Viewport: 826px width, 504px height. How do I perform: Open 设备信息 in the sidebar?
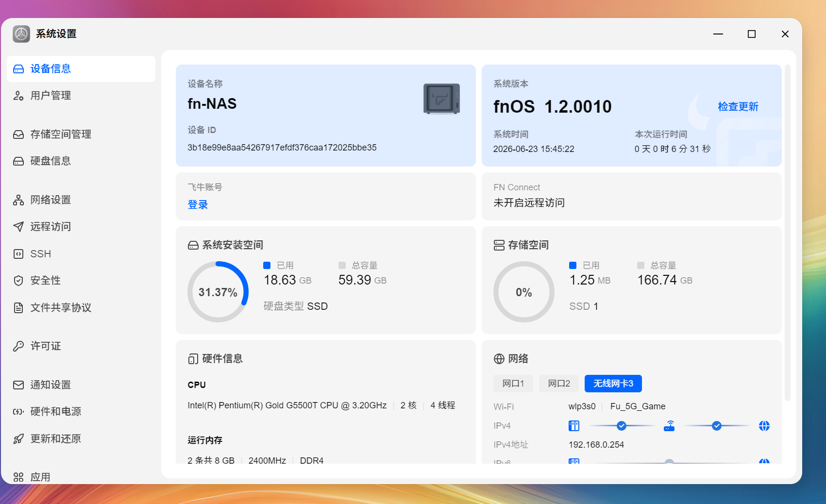[81, 69]
